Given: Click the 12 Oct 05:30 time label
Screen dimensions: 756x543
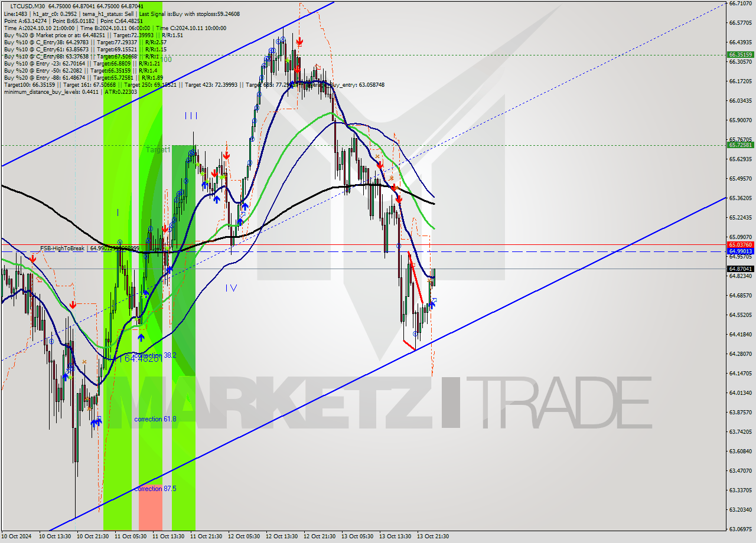Looking at the screenshot, I should pyautogui.click(x=245, y=537).
